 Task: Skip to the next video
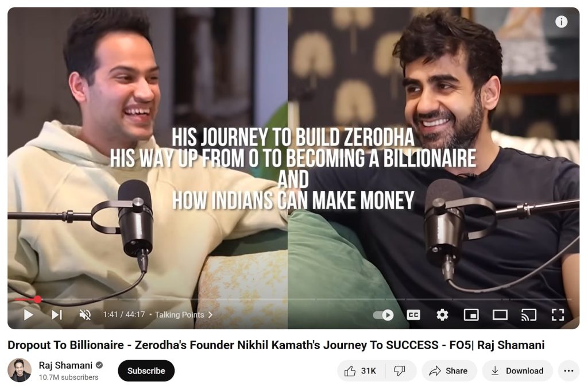(57, 315)
